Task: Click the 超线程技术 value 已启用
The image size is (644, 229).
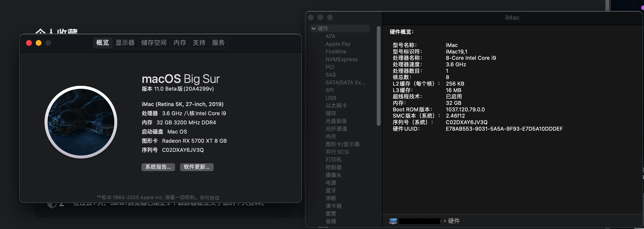Action: pos(453,97)
